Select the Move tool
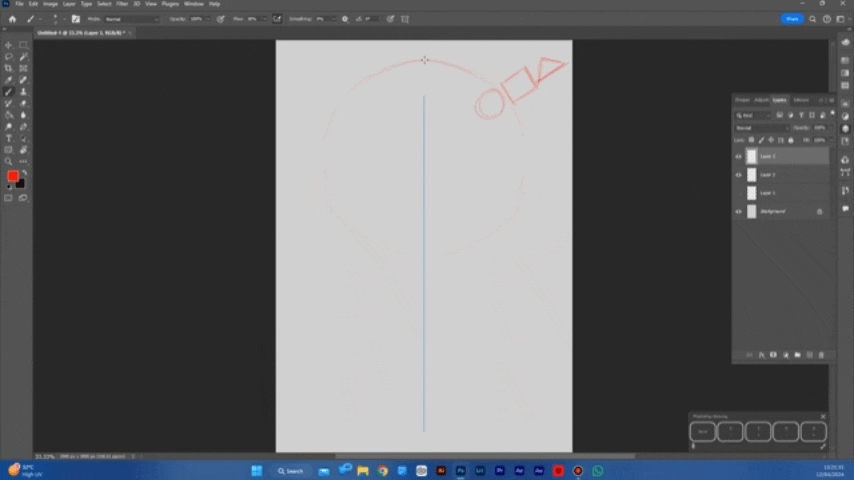 tap(9, 45)
